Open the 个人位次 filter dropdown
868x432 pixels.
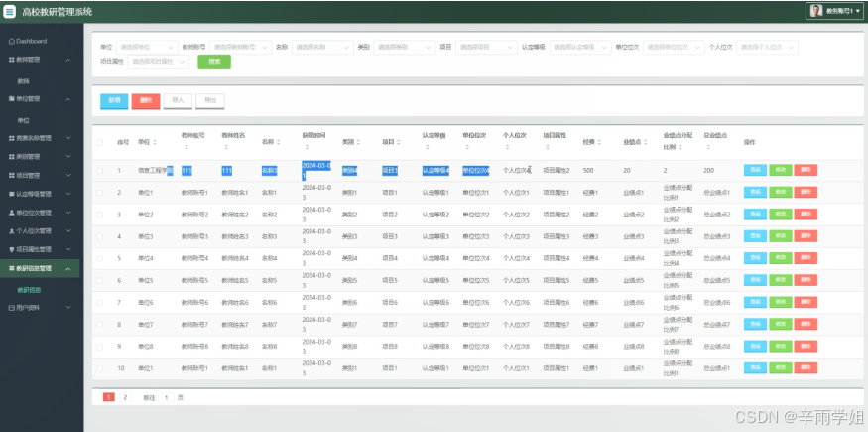click(767, 48)
